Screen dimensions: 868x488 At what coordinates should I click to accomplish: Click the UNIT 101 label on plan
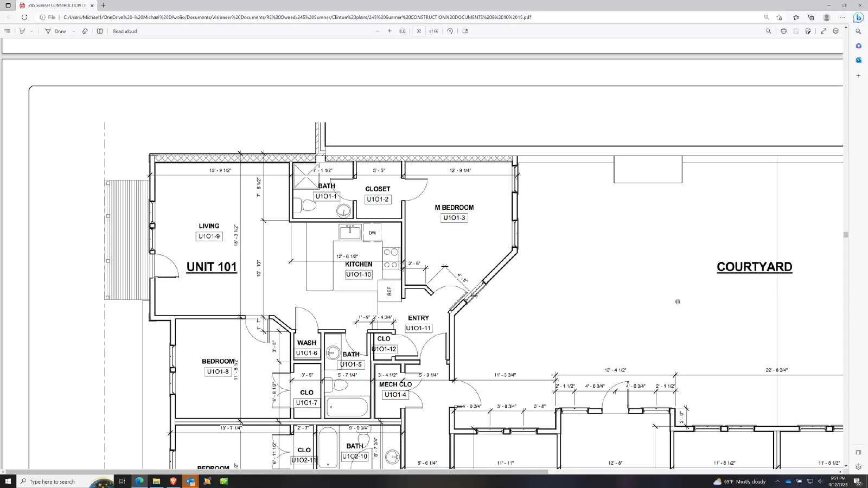pos(212,267)
